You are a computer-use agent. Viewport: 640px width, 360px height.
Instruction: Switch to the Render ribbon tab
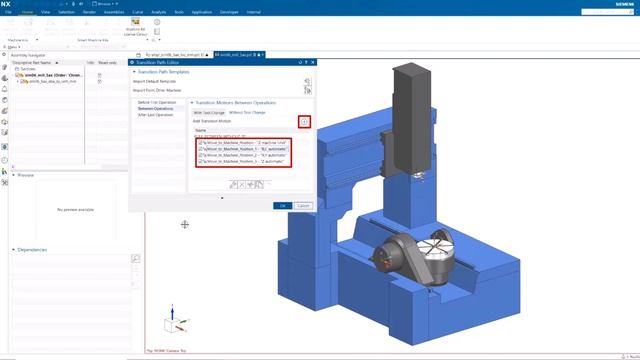coord(89,12)
